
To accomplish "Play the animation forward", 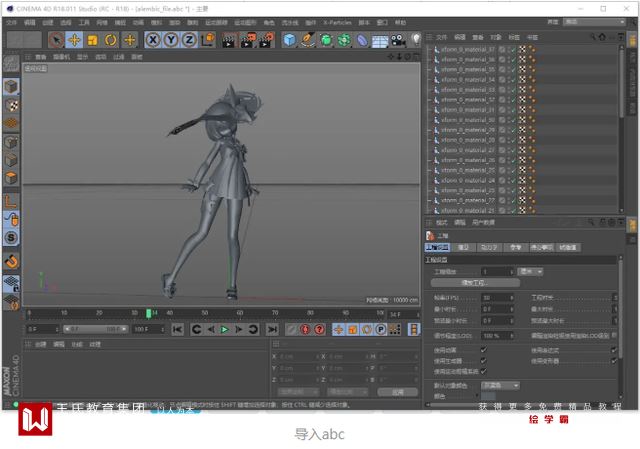I will click(224, 329).
